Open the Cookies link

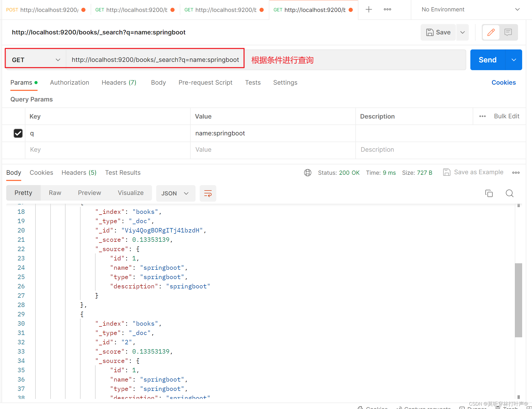point(504,83)
